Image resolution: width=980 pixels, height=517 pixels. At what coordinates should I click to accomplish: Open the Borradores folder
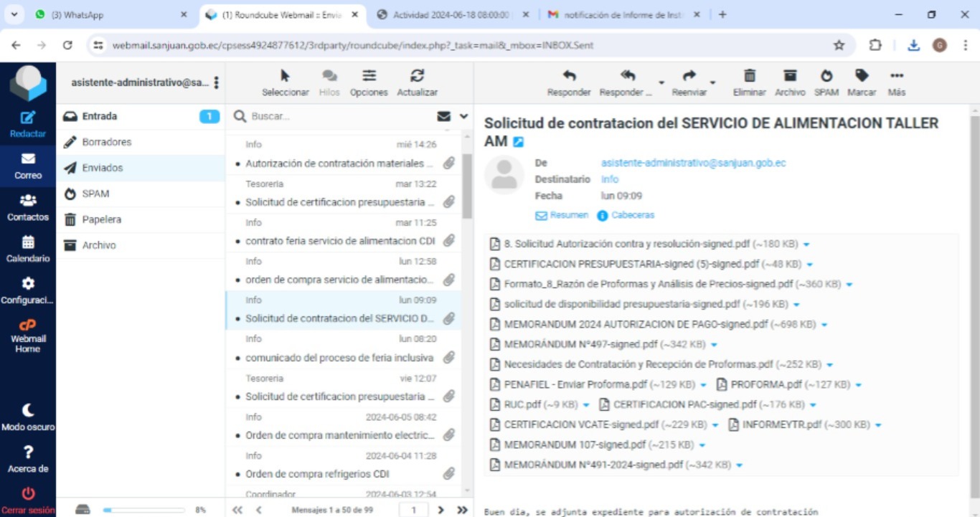pyautogui.click(x=107, y=142)
